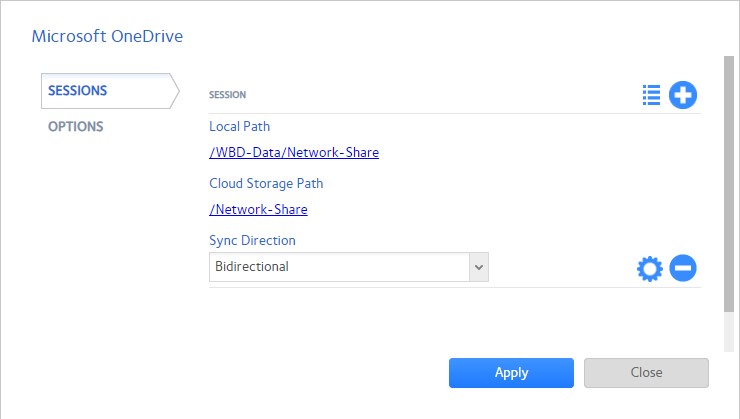Open the /WBD-Data/Network-Share local path link
This screenshot has height=419, width=740.
[294, 153]
